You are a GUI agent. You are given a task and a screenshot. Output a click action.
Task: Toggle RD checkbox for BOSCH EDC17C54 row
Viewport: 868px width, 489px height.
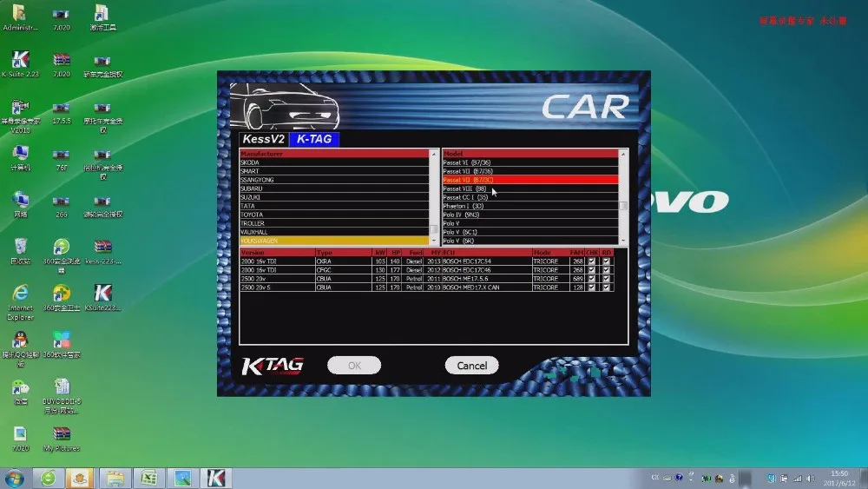606,261
